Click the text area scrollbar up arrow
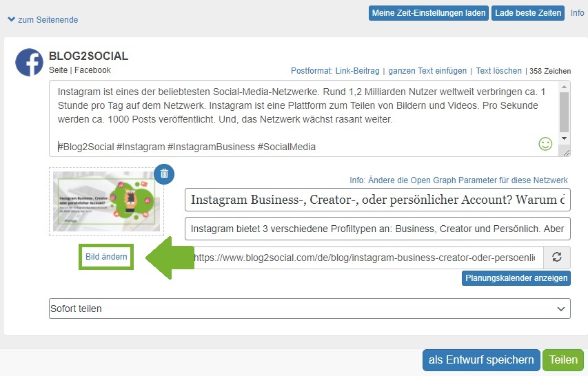Image resolution: width=588 pixels, height=376 pixels. 564,87
